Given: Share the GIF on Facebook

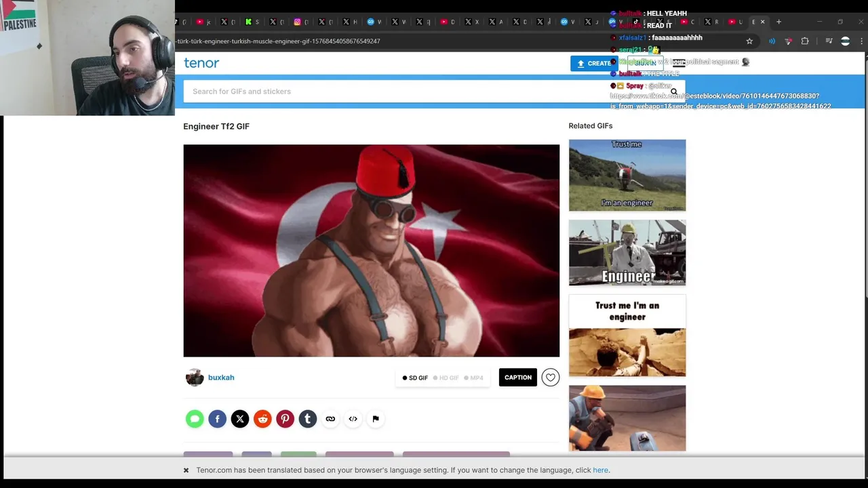Looking at the screenshot, I should tap(217, 419).
